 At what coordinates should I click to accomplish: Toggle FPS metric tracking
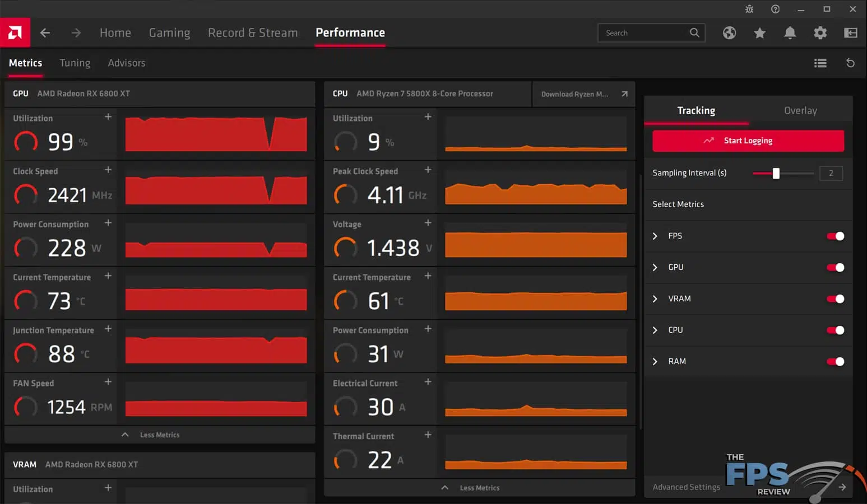coord(835,236)
